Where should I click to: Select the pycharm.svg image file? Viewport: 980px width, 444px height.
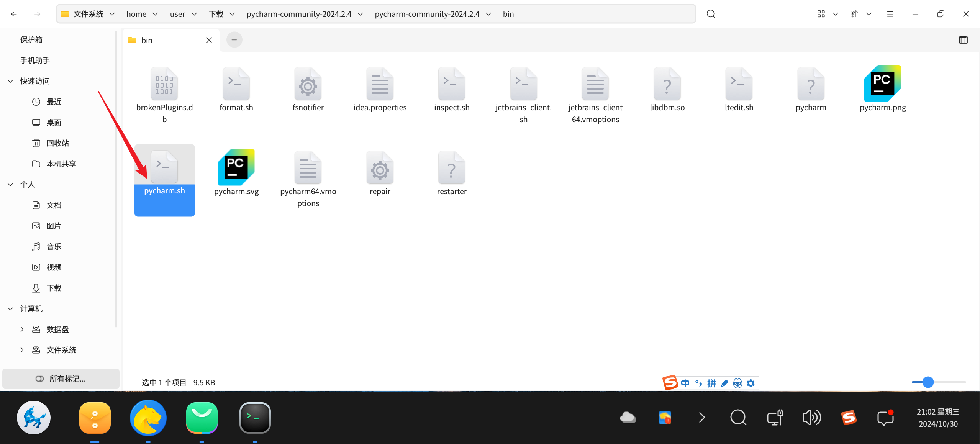[x=236, y=173]
